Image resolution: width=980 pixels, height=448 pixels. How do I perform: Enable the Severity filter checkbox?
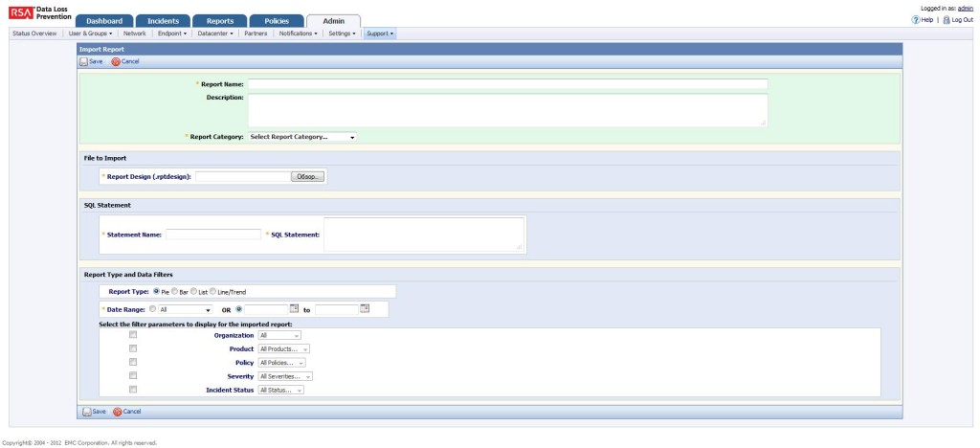(133, 376)
